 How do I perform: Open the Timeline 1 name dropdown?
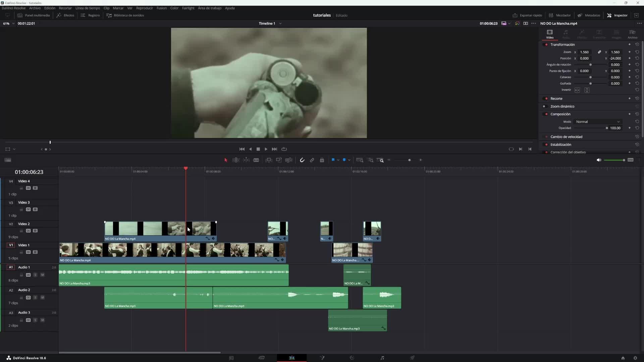coord(280,23)
